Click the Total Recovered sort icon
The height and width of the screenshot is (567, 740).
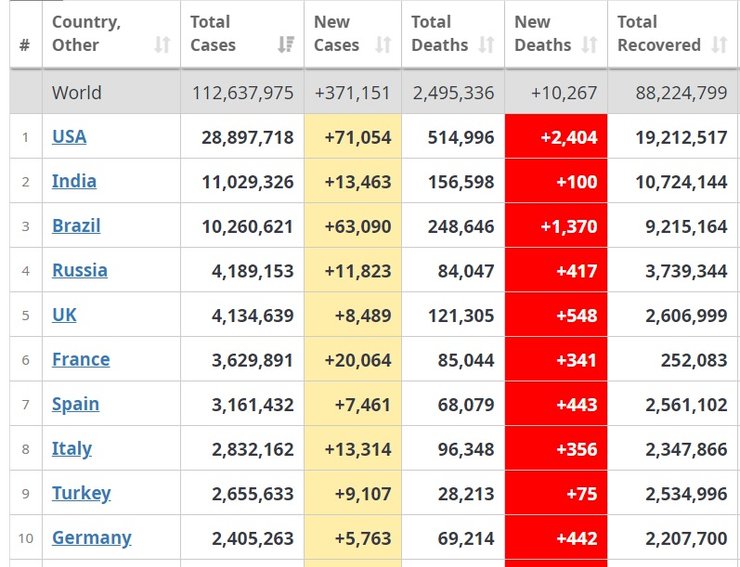pos(719,45)
